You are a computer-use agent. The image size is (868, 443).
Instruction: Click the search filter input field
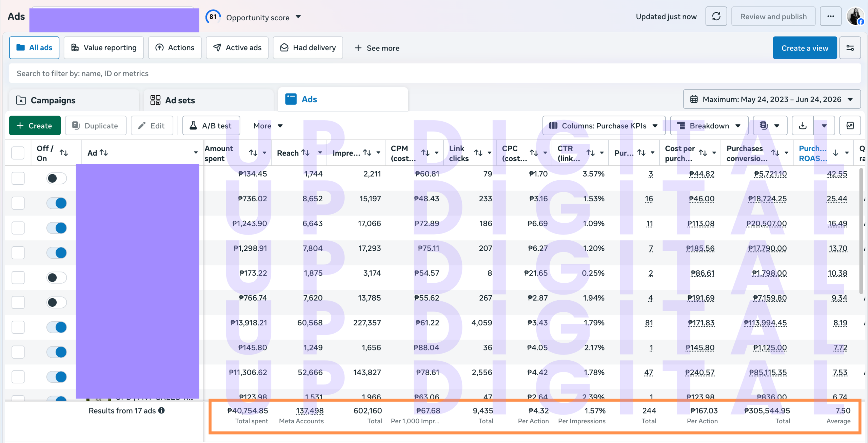tap(435, 74)
